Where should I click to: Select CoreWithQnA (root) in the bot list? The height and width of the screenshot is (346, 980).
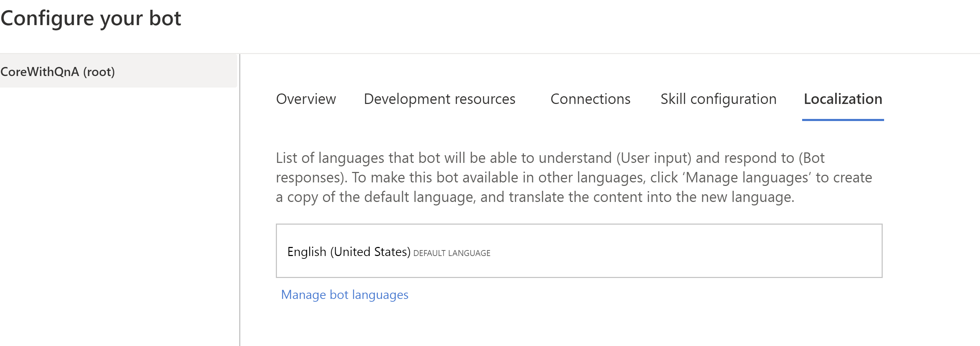pos(59,71)
